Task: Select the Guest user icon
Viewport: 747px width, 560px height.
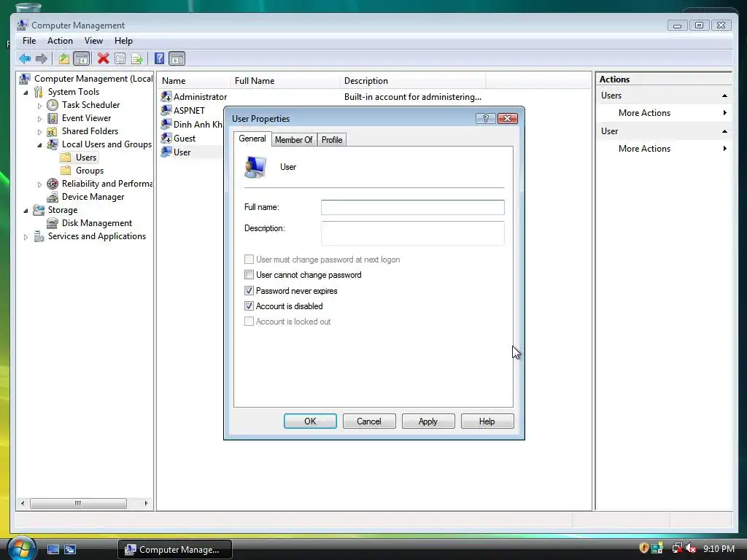Action: click(166, 138)
